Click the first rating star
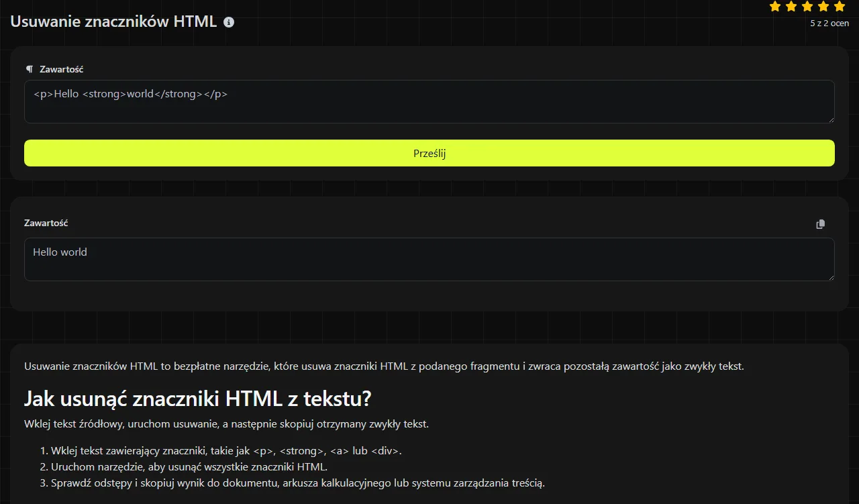This screenshot has width=859, height=504. [x=775, y=6]
